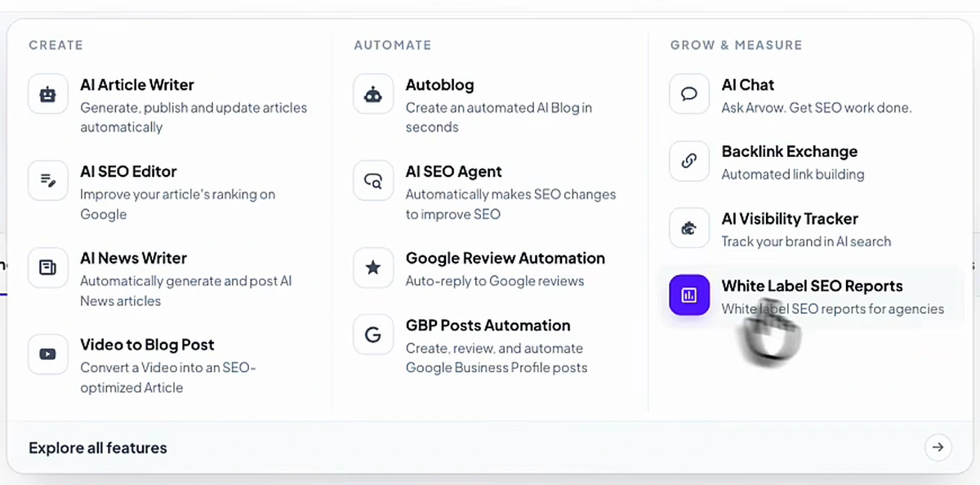Click the AI News Writer newspaper icon
This screenshot has width=980, height=485.
tap(48, 267)
